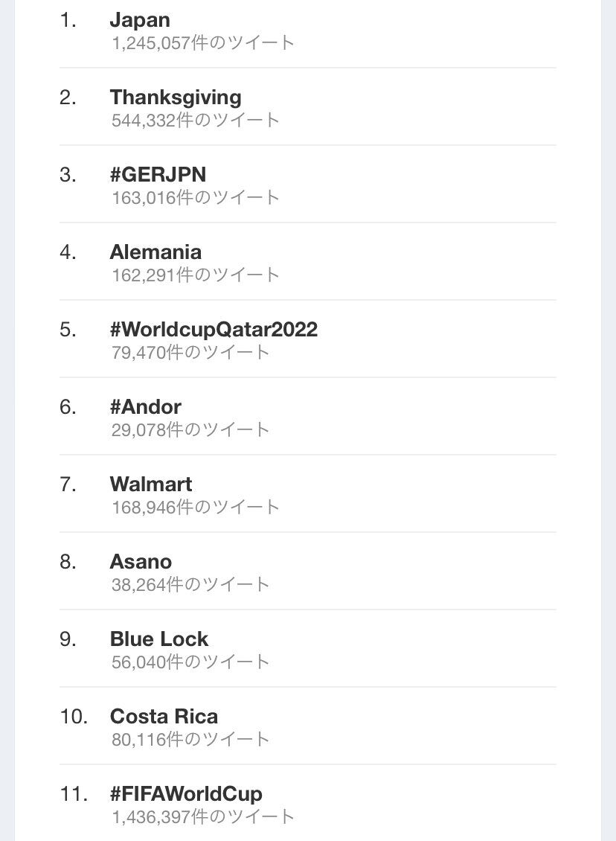Open the Blue Lock trend
616x841 pixels.
(159, 639)
